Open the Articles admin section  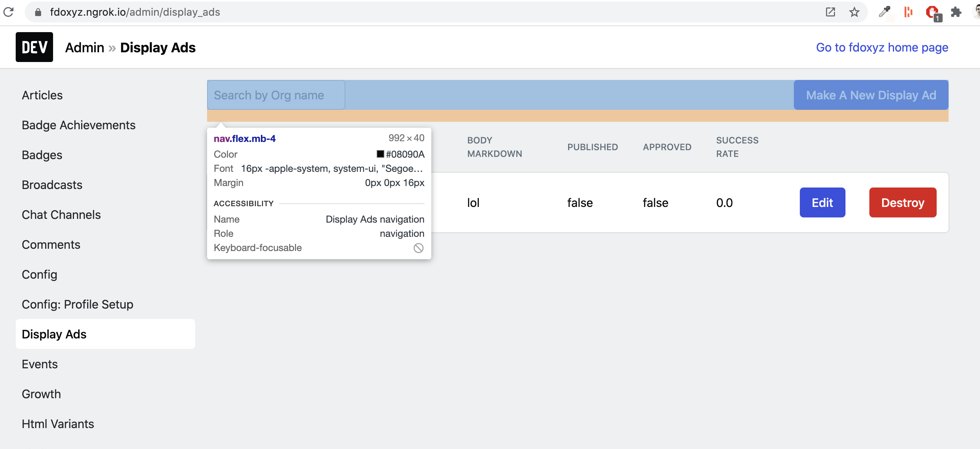click(x=42, y=95)
